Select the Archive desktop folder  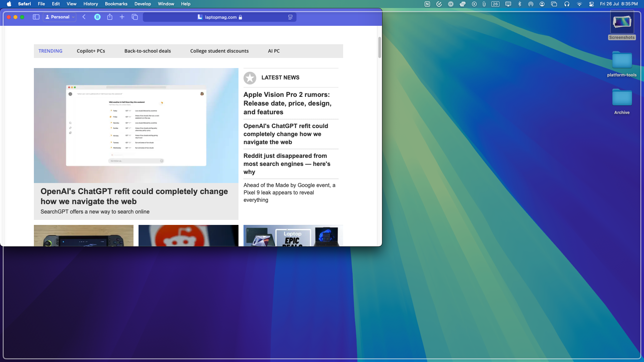pos(622,102)
